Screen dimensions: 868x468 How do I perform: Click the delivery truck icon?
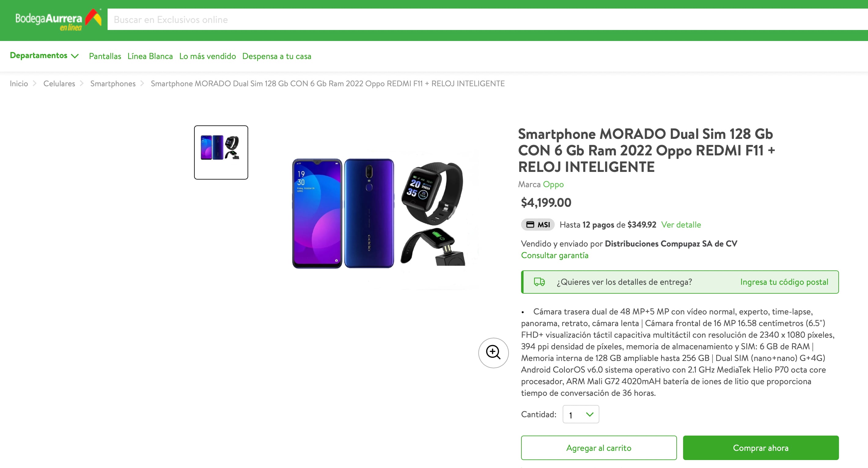[x=539, y=282]
